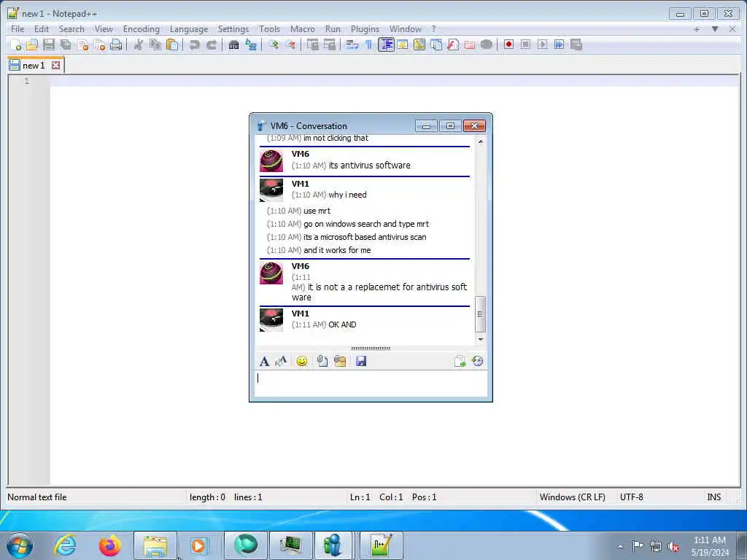This screenshot has height=560, width=747.
Task: Click the Zoom Out magnifier icon
Action: pos(290,44)
